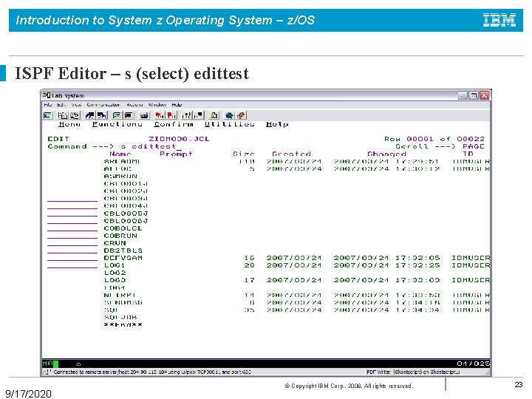Click the clipboard toolbar icon
The image size is (532, 399).
pos(214,115)
